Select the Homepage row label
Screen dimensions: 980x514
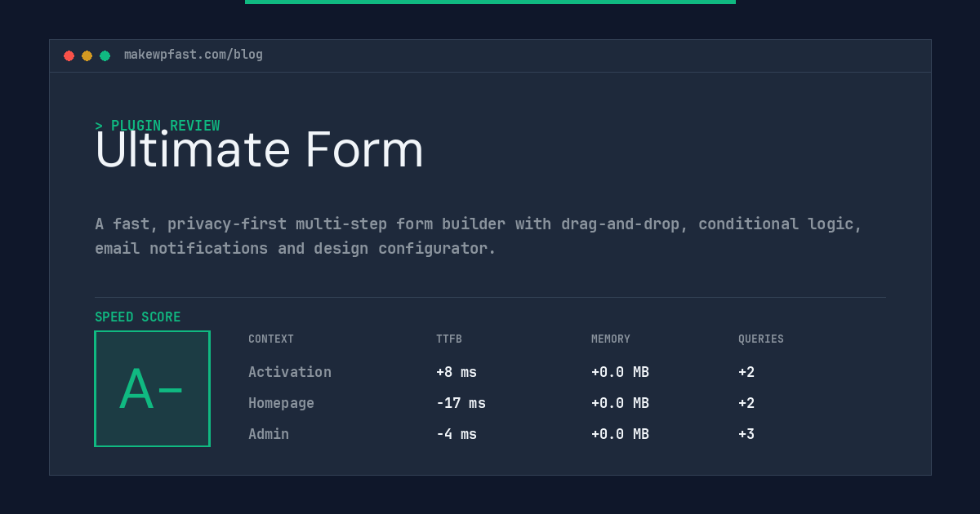pos(281,403)
